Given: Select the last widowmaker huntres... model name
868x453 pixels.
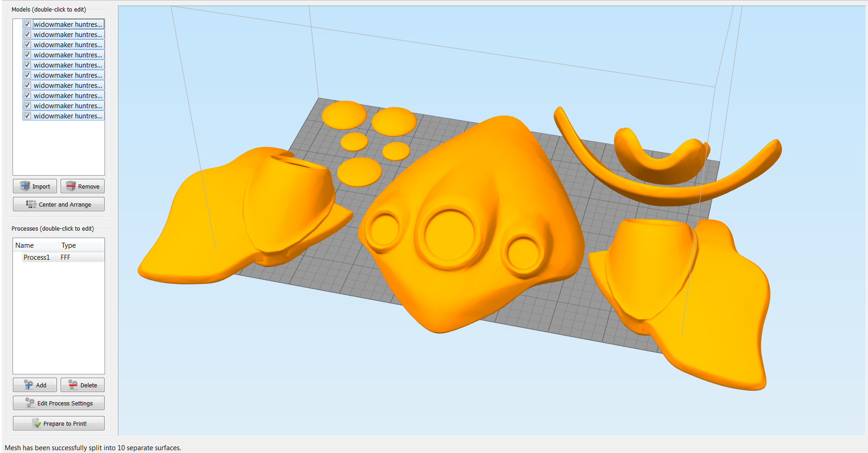Looking at the screenshot, I should coord(68,116).
